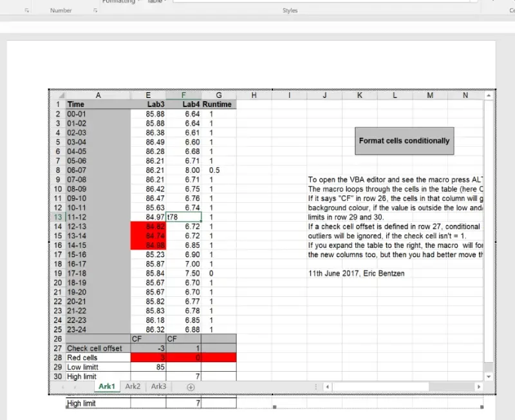
Task: Click the sheet tab scroll options dots
Action: [x=316, y=387]
